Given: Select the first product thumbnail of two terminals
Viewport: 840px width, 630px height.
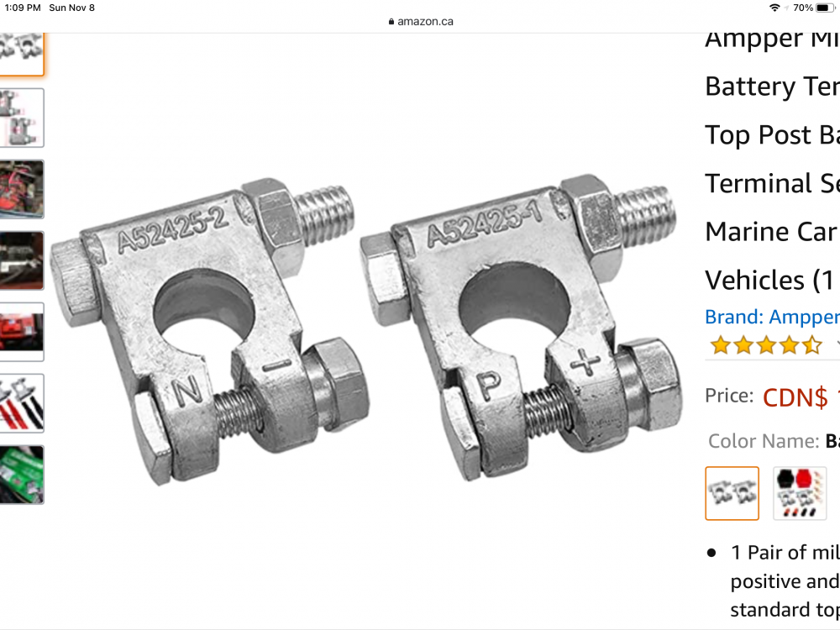Looking at the screenshot, I should pos(22,54).
